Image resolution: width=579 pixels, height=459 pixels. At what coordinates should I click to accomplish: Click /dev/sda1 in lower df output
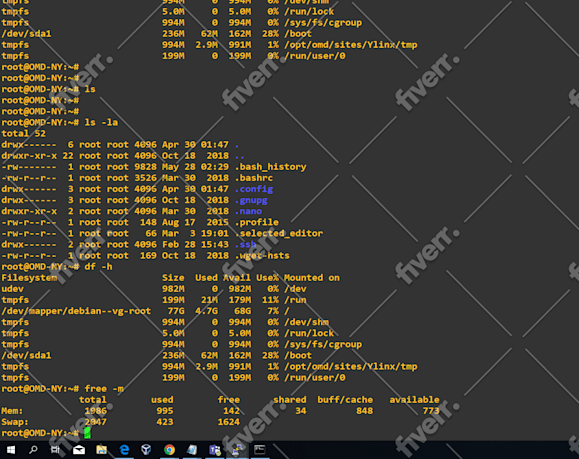click(26, 355)
